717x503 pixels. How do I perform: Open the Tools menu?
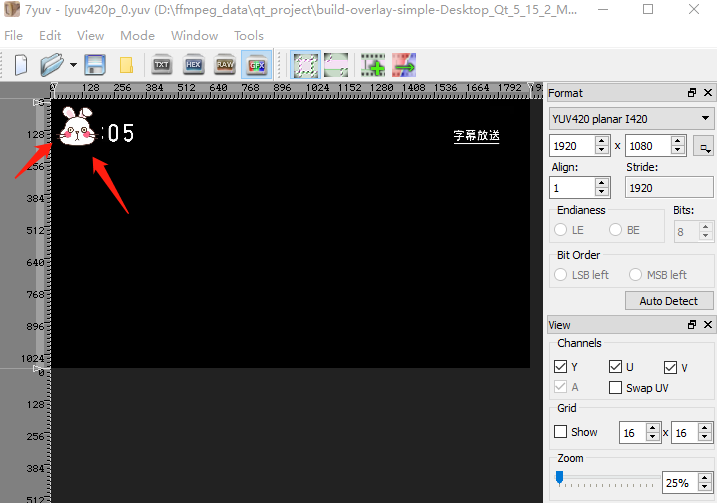pos(249,36)
